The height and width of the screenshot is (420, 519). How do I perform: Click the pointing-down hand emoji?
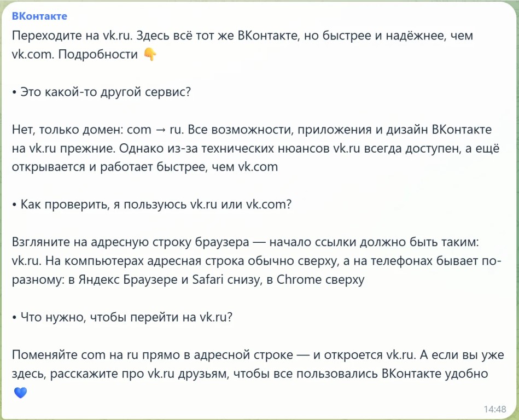[150, 54]
